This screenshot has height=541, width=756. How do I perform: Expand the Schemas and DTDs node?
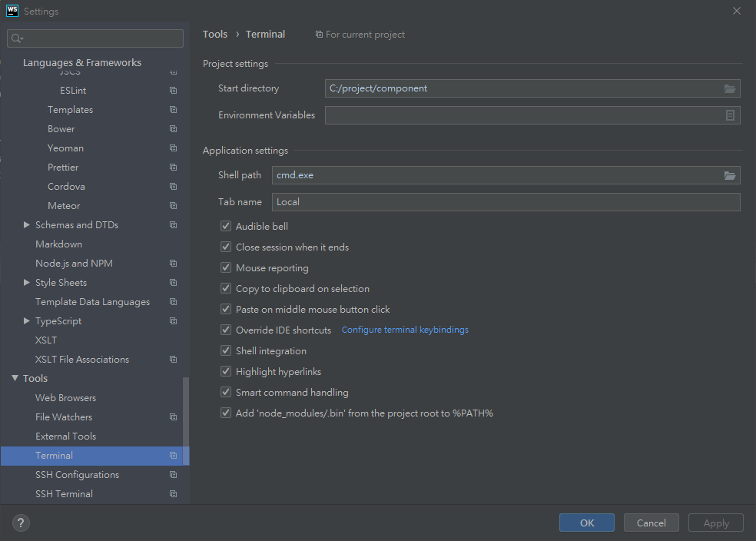pyautogui.click(x=27, y=225)
